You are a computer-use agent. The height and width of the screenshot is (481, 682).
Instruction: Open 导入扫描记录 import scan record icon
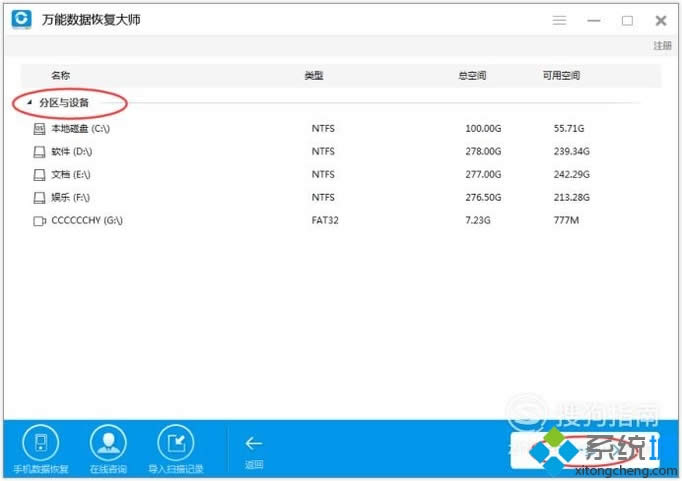coord(176,443)
